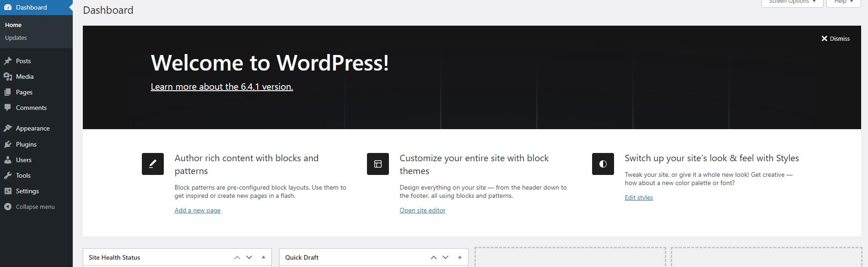The height and width of the screenshot is (267, 868).
Task: Click the Appearance paintbrush icon
Action: (8, 128)
